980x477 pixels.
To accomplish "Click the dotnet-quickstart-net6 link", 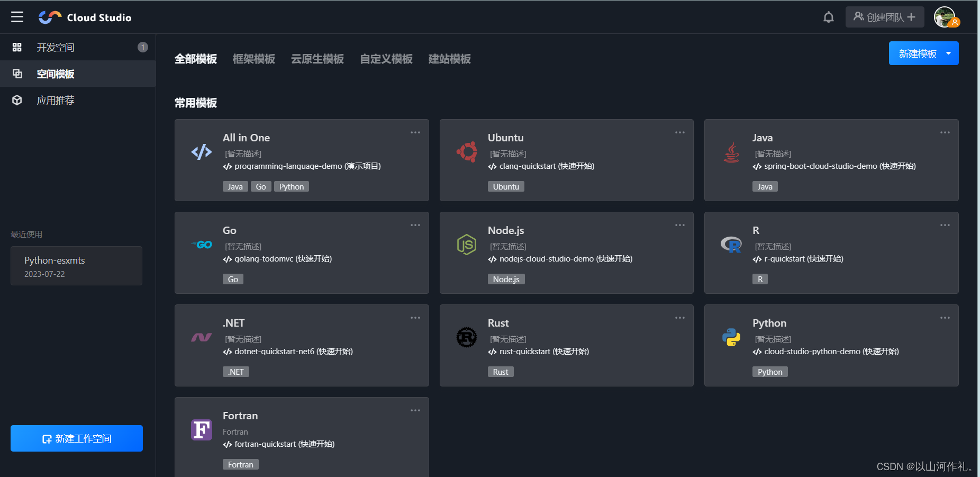I will pos(288,352).
